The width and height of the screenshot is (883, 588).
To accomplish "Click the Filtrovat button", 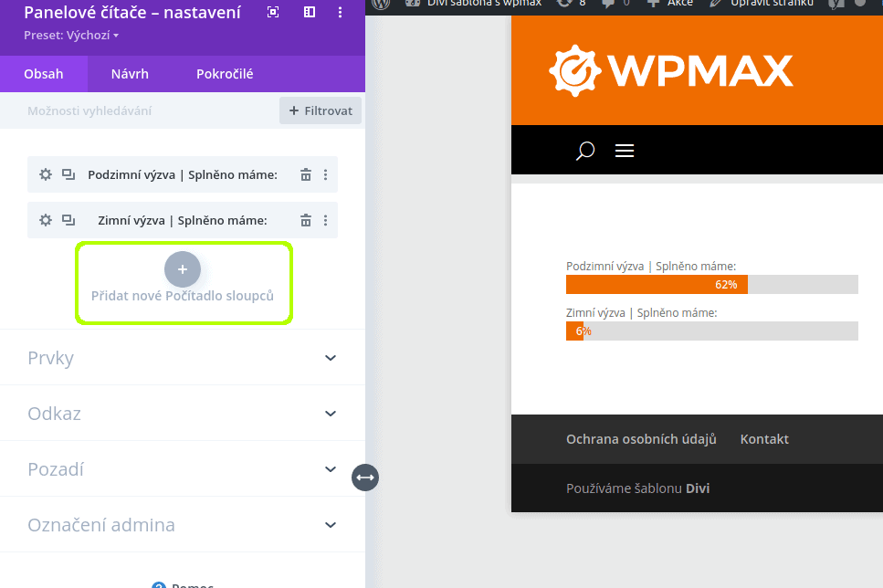I will click(x=321, y=111).
